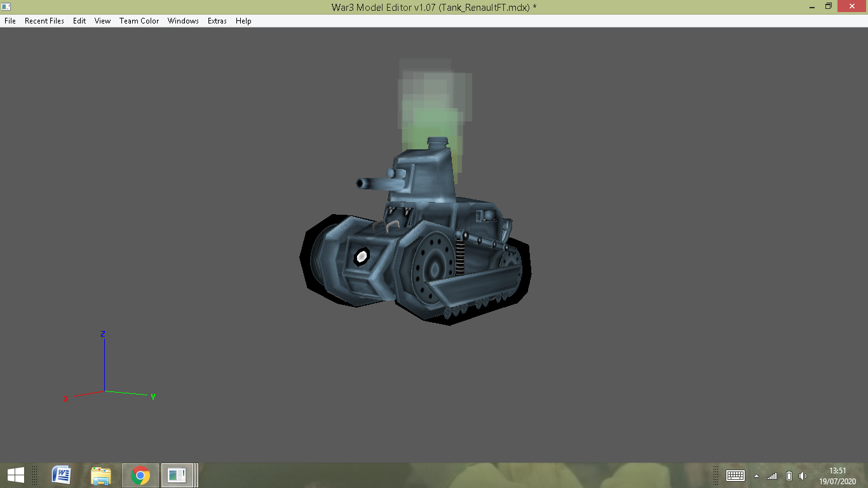Open the touch keyboard from the tray
The height and width of the screenshot is (488, 868).
(x=735, y=475)
